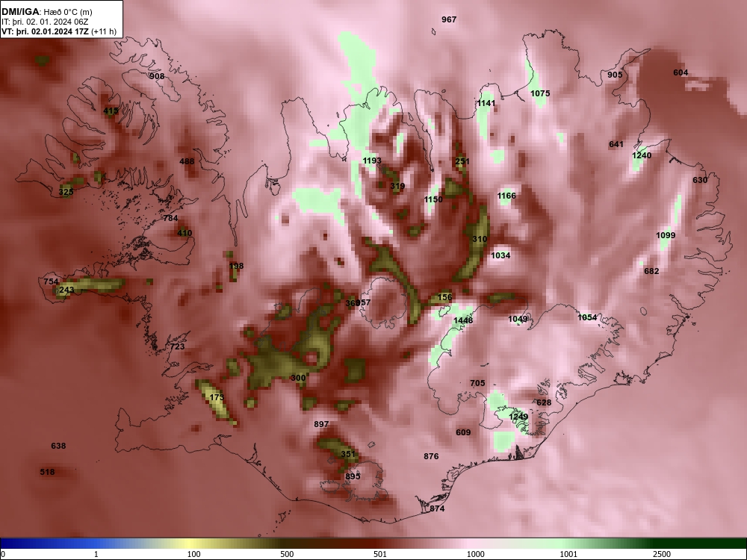Click the 604 value over the northeast sea
Screen dimensions: 747x560
tap(681, 73)
